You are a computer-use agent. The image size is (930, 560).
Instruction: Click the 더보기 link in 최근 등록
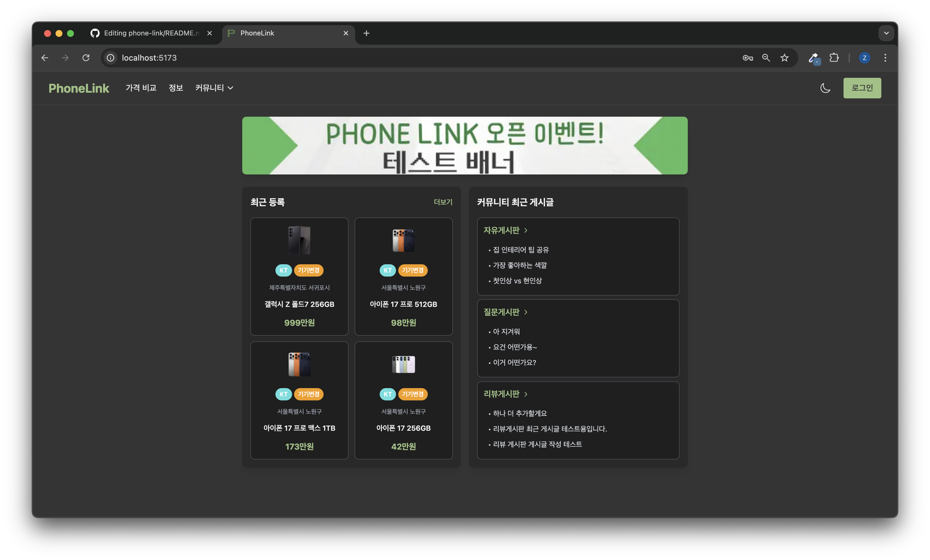click(x=443, y=202)
